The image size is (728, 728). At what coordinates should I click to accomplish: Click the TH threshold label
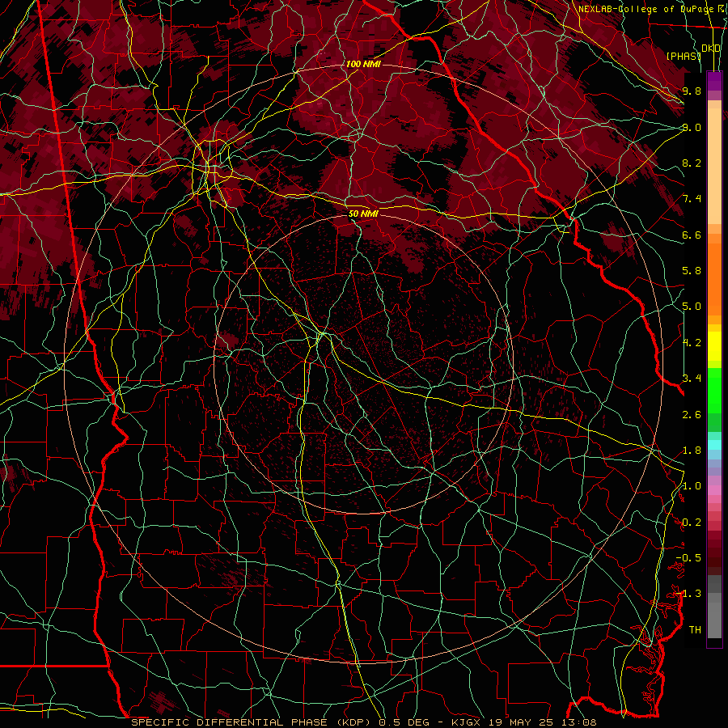coord(695,630)
